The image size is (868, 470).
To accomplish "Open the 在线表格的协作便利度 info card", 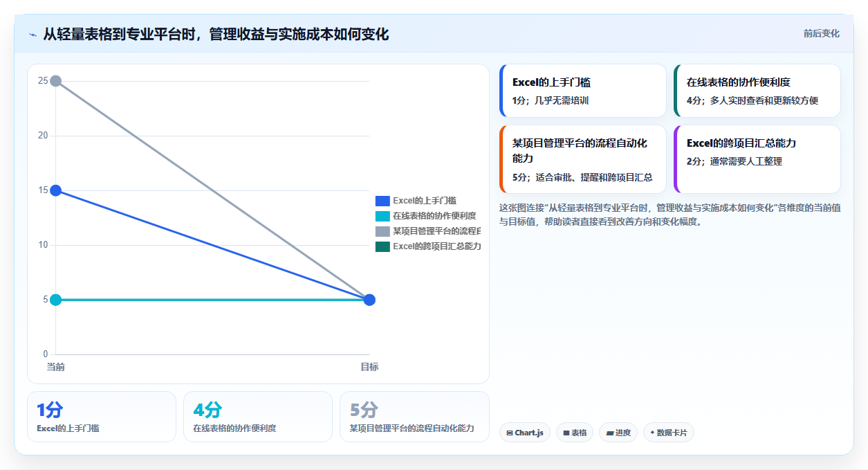I will [757, 91].
